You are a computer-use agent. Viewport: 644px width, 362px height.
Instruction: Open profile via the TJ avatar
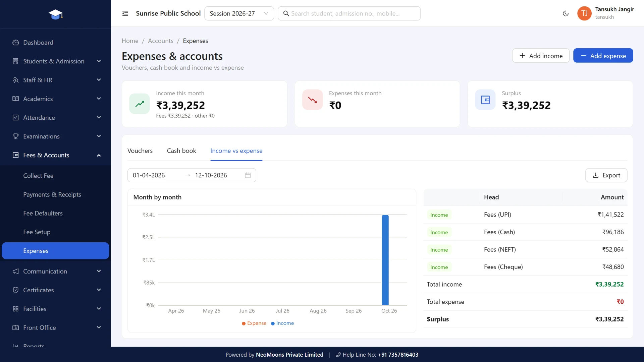(584, 13)
